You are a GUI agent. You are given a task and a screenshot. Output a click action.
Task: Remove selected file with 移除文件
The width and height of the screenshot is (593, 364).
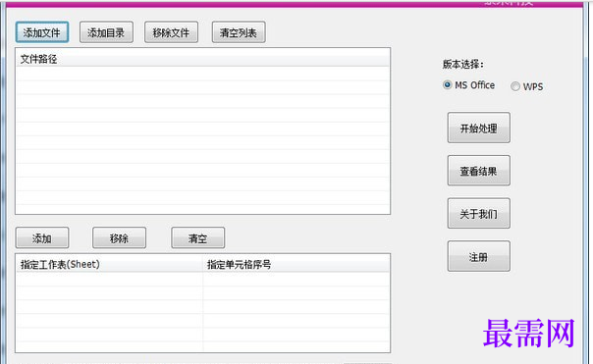pos(171,32)
